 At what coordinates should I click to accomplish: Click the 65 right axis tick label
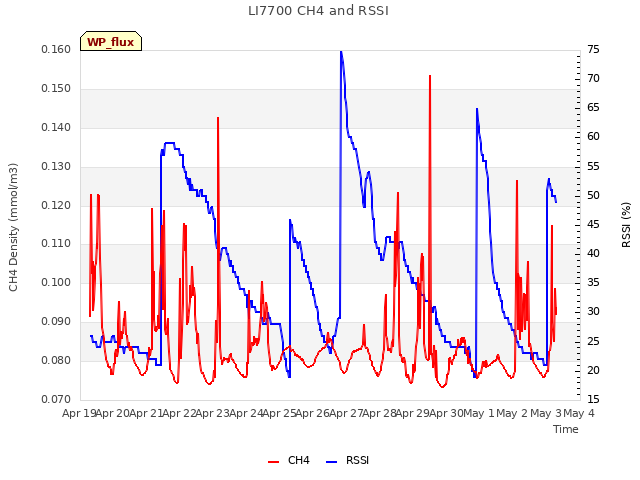click(x=593, y=107)
